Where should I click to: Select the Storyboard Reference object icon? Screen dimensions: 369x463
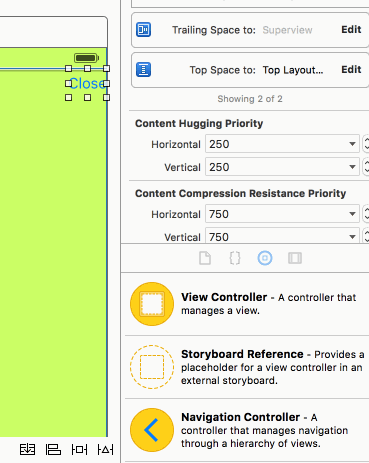(152, 367)
